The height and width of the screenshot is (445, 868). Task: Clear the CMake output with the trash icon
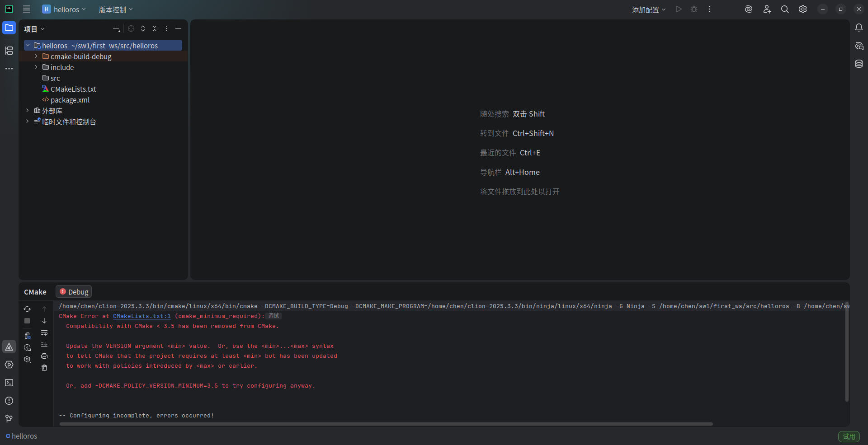[x=44, y=368]
